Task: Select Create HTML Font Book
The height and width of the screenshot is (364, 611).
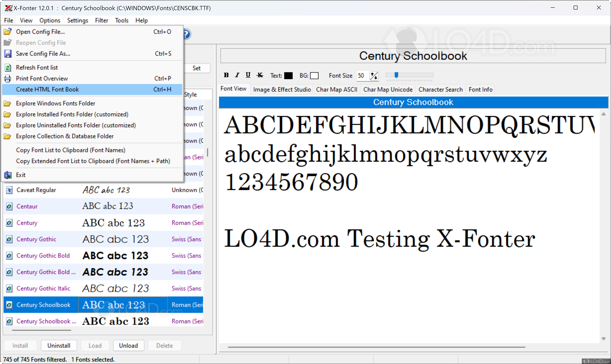Action: click(47, 89)
